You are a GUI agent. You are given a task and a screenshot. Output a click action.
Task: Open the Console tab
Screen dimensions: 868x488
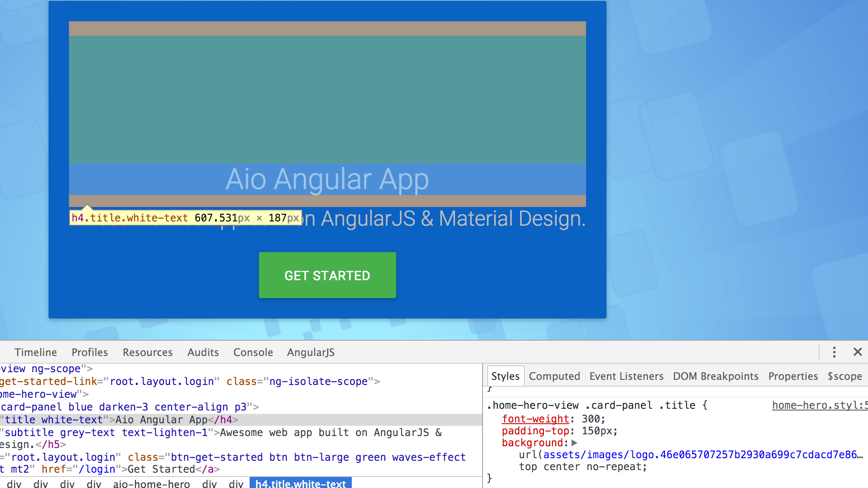pyautogui.click(x=253, y=352)
